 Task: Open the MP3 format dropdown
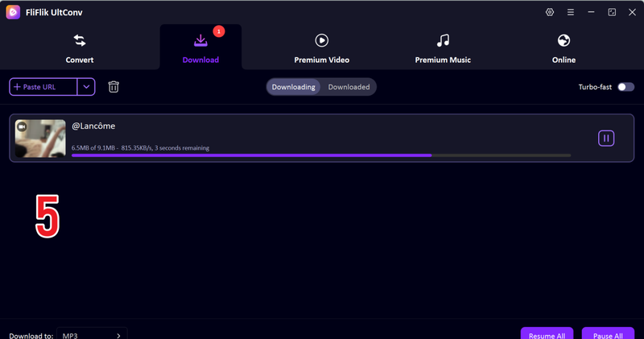tap(92, 335)
